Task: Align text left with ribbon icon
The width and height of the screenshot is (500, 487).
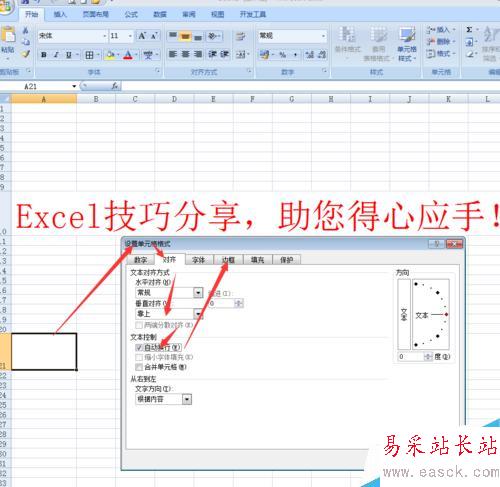Action: pyautogui.click(x=173, y=54)
